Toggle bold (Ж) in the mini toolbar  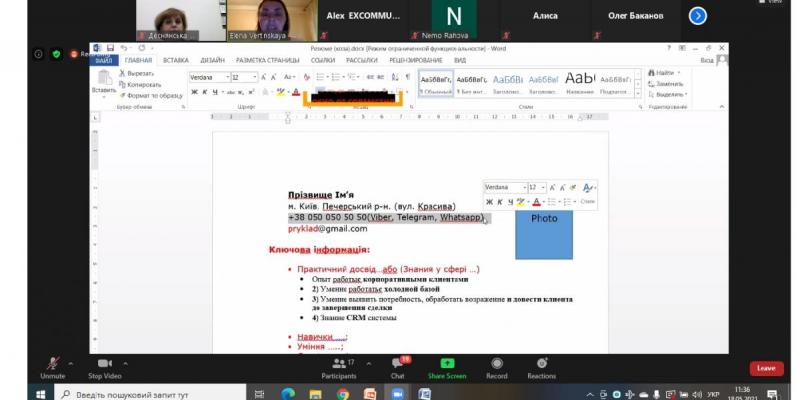click(x=489, y=202)
